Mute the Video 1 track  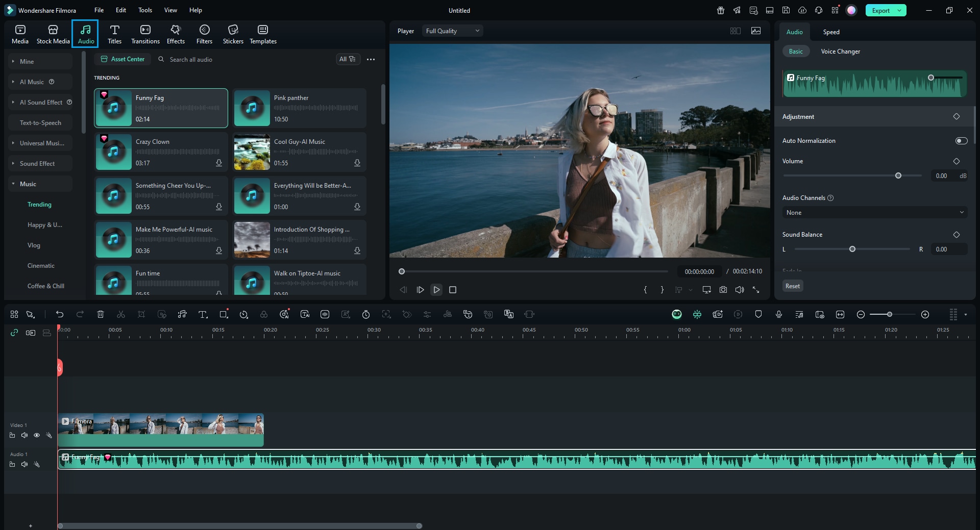point(24,435)
